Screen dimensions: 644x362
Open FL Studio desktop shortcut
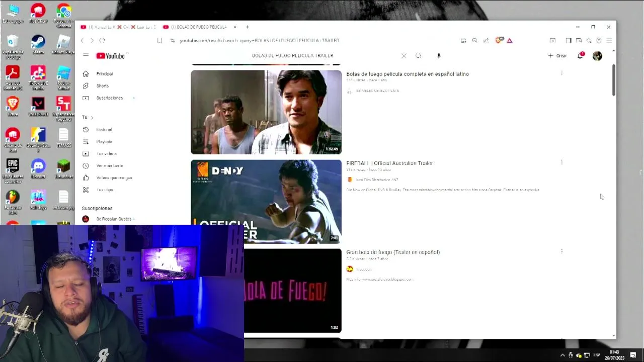tap(13, 202)
